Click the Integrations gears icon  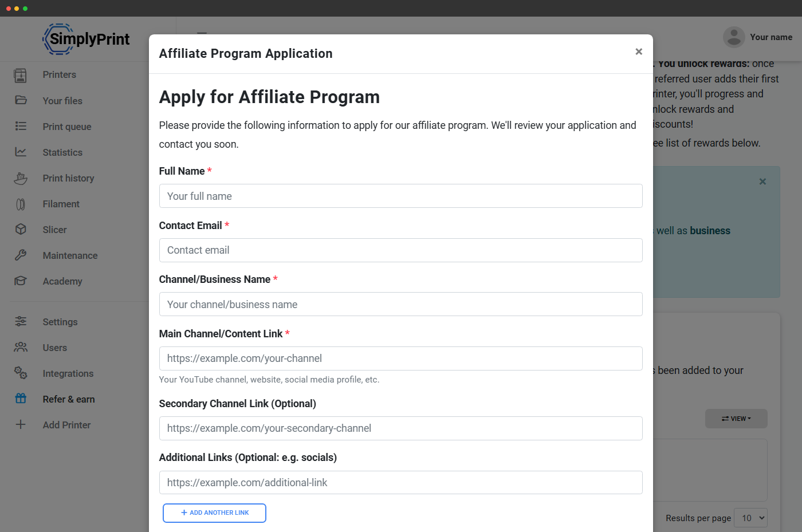[21, 373]
